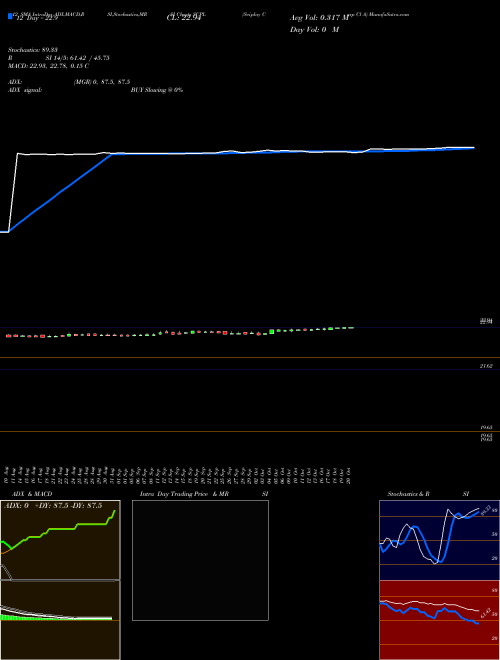Open the ADX green line chart panel
Screen dimensions: 500x660
60,540
